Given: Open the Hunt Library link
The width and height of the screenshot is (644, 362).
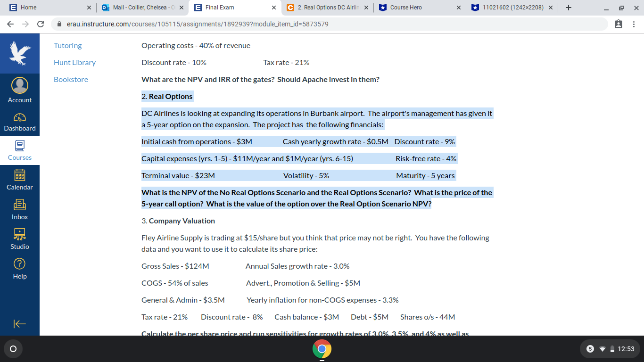Looking at the screenshot, I should click(x=74, y=62).
